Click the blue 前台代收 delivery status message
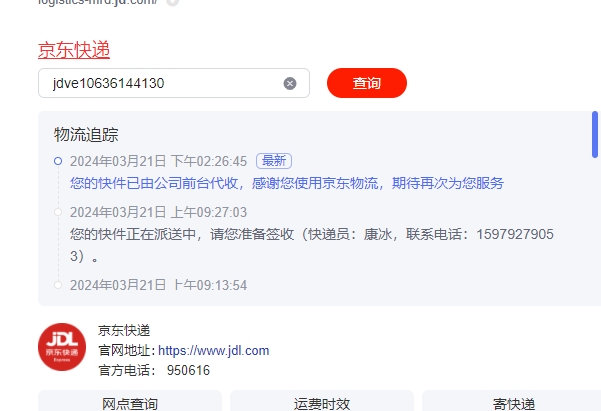The height and width of the screenshot is (411, 601). [287, 183]
